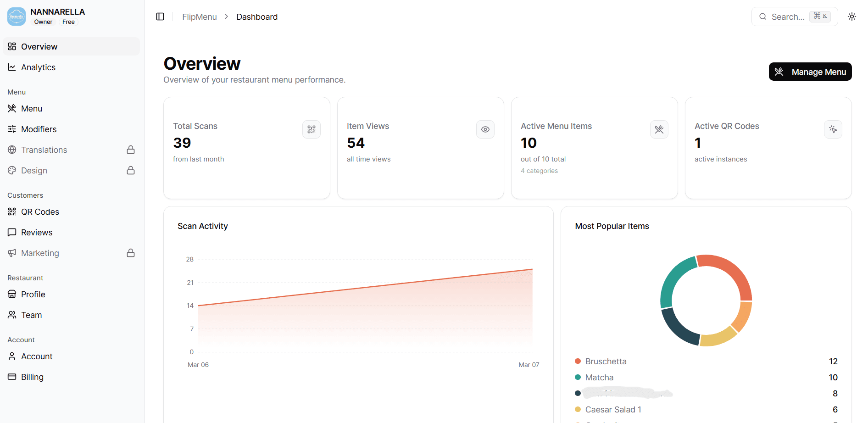Screen dimensions: 868x423
Task: Click the QR code icon on Total Scans card
Action: (312, 129)
